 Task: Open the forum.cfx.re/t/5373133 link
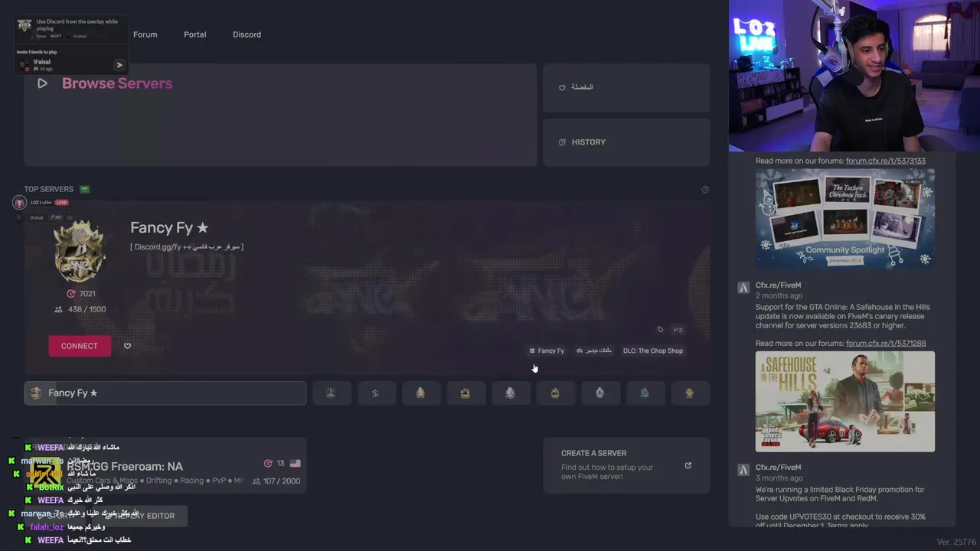pyautogui.click(x=886, y=161)
